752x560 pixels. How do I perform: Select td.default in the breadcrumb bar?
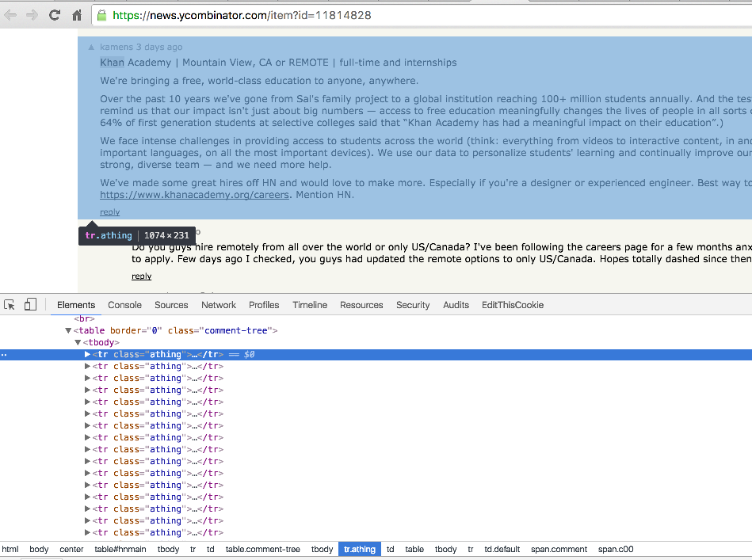502,550
